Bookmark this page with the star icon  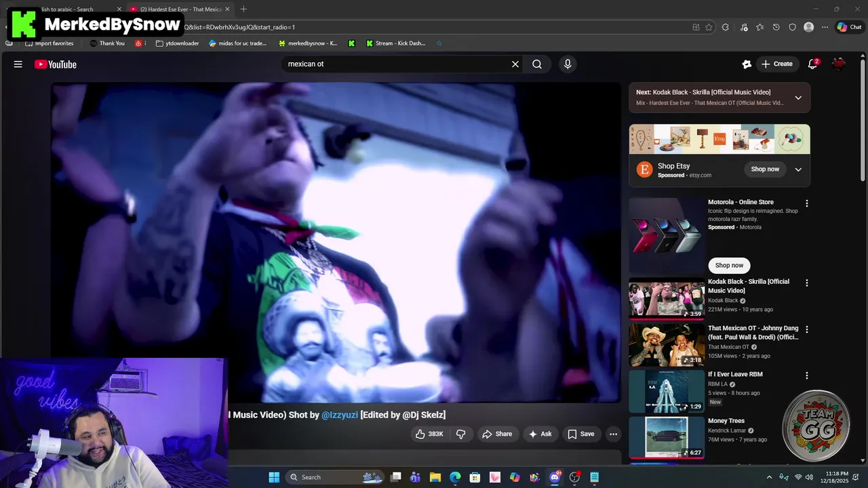709,27
